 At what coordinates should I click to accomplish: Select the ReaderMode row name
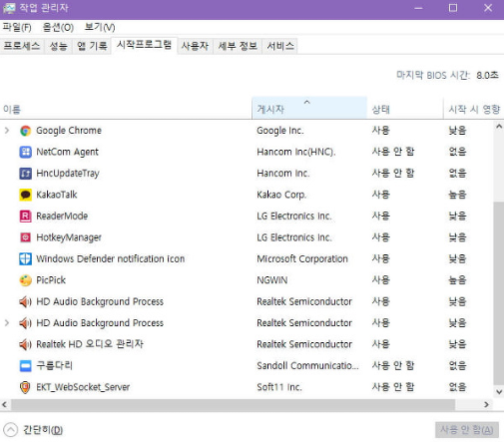point(62,217)
